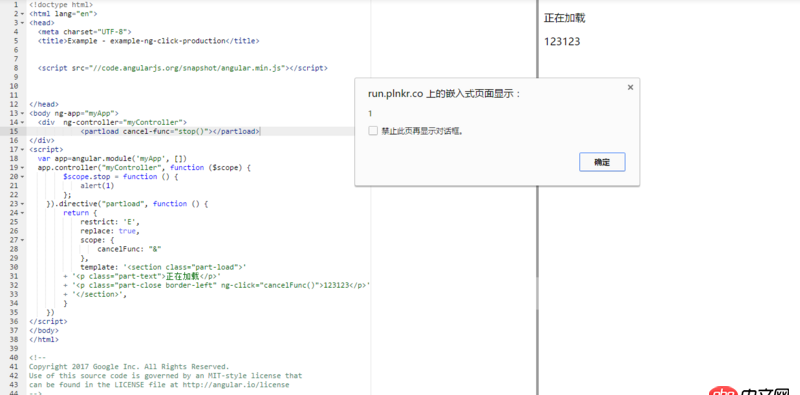This screenshot has height=395, width=800.
Task: Click the cancelFunc: "&" code line
Action: (x=129, y=249)
